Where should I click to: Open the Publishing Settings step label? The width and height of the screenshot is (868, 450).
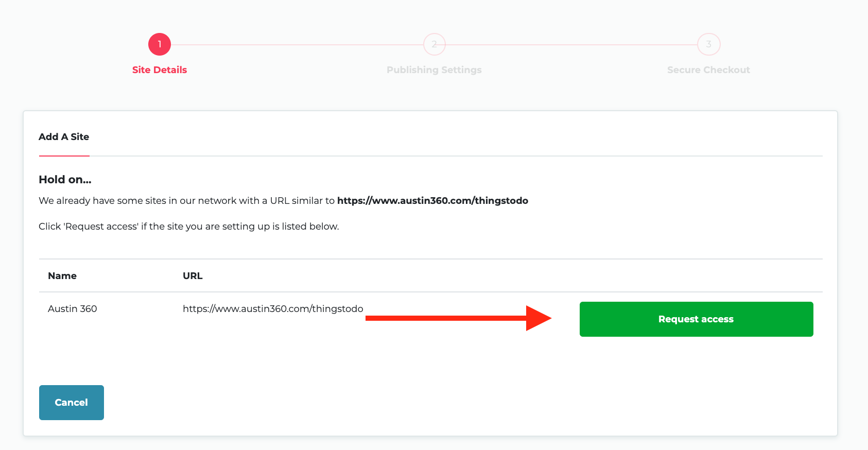click(434, 70)
